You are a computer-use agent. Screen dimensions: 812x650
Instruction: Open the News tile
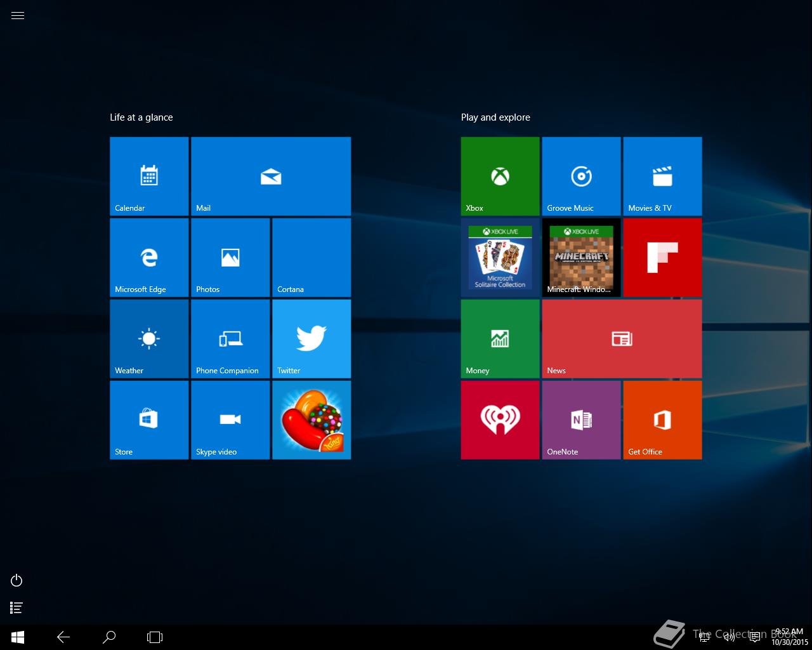pyautogui.click(x=622, y=339)
